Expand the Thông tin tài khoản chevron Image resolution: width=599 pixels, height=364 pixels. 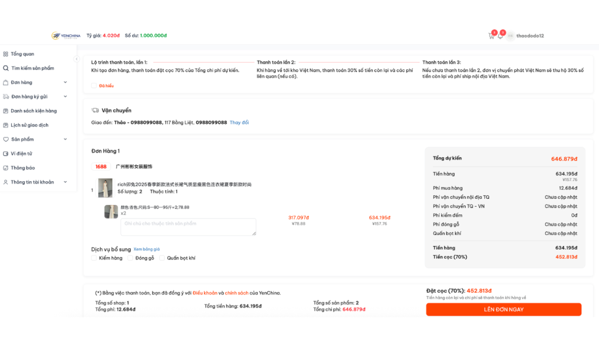(x=65, y=182)
